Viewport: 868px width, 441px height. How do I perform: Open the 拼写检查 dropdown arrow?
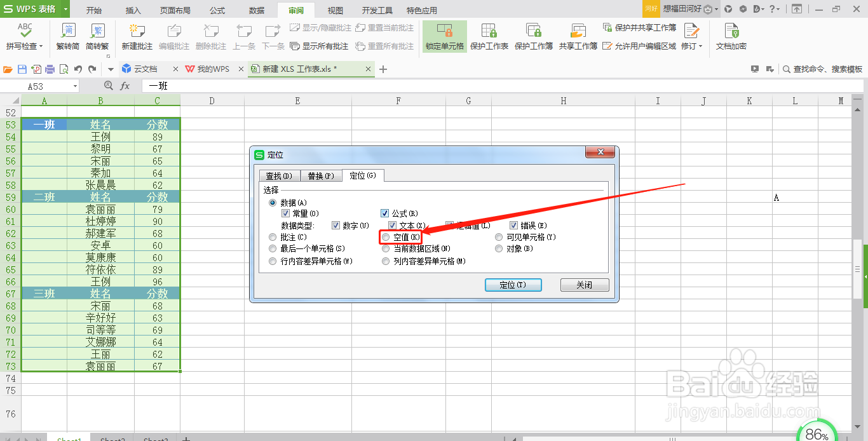tap(40, 45)
